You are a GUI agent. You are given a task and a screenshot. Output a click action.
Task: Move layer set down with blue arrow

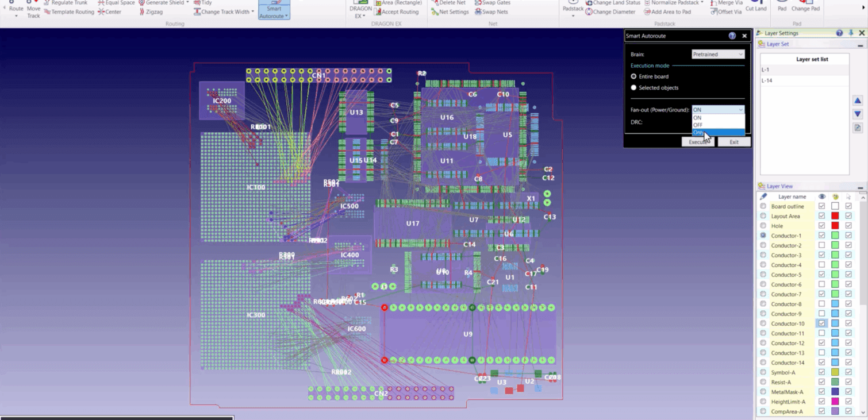pyautogui.click(x=858, y=114)
